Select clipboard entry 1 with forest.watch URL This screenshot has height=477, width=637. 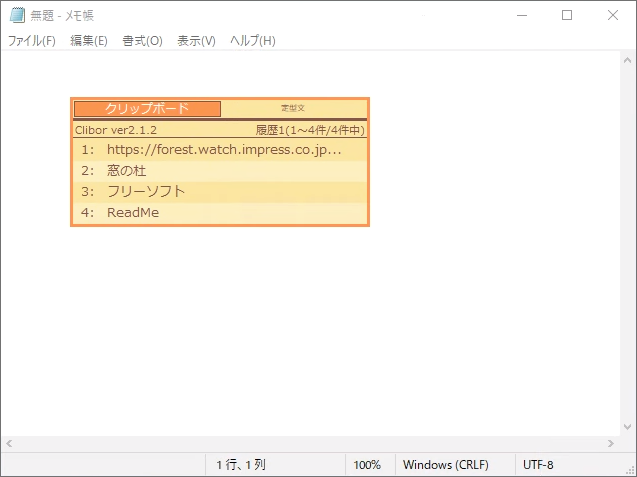220,150
